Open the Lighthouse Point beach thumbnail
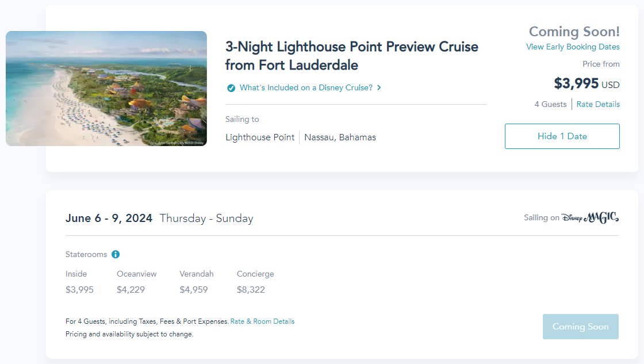The height and width of the screenshot is (364, 644). tap(106, 89)
